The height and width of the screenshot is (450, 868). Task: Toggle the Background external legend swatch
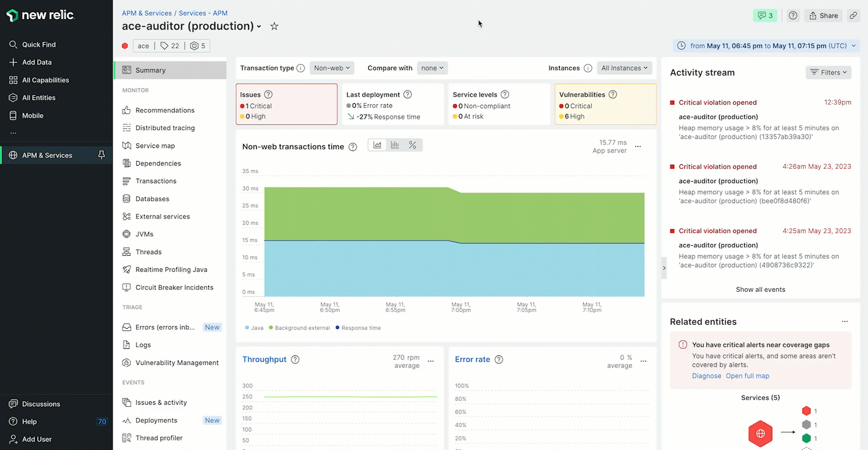[x=271, y=328]
